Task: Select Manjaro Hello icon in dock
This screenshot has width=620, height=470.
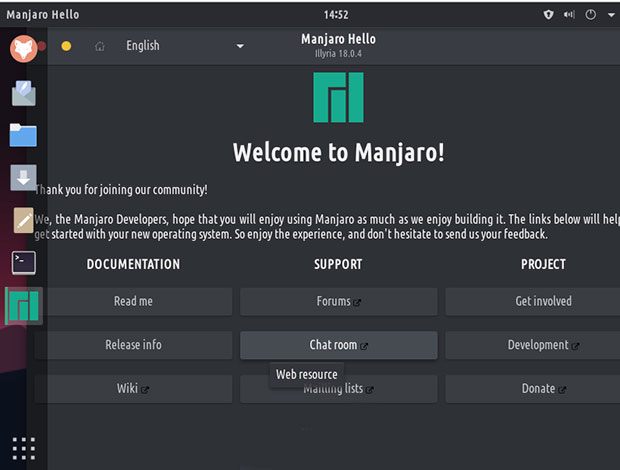Action: click(24, 306)
